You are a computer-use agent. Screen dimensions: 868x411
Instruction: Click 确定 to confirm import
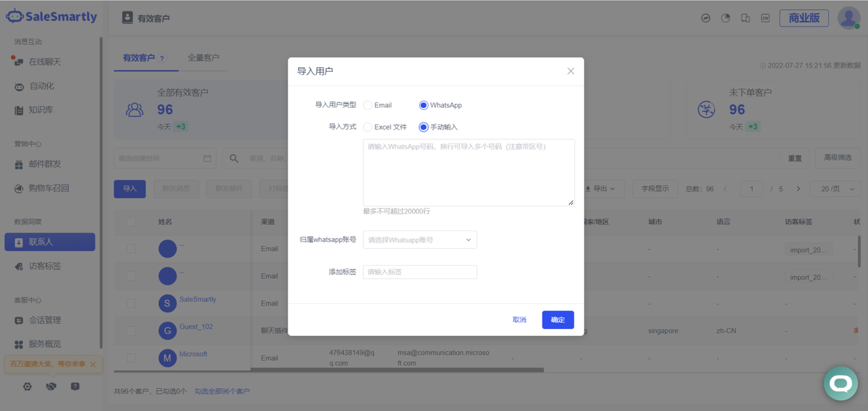(x=558, y=320)
